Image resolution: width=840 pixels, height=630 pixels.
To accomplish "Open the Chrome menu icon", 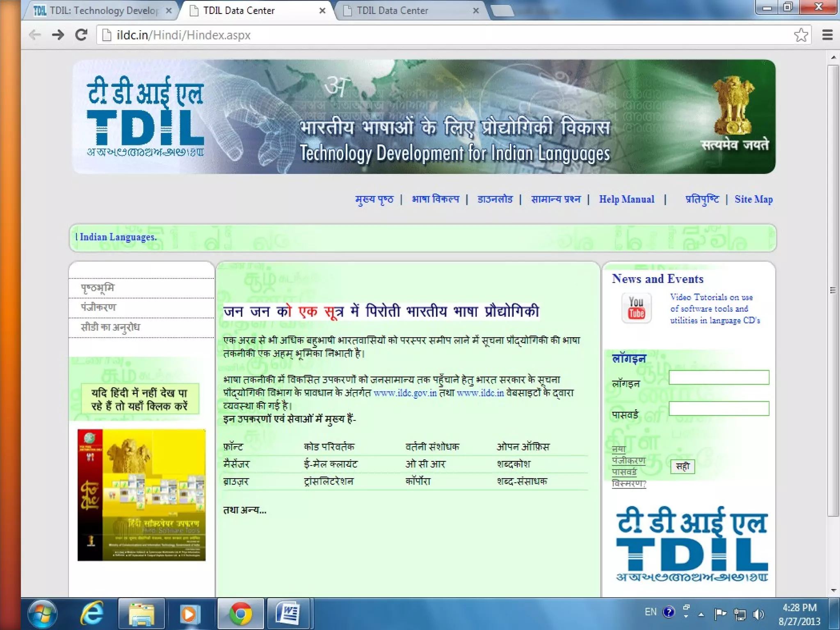I will [827, 35].
